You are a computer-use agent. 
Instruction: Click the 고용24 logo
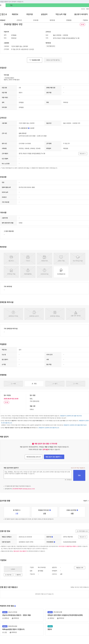4,14
